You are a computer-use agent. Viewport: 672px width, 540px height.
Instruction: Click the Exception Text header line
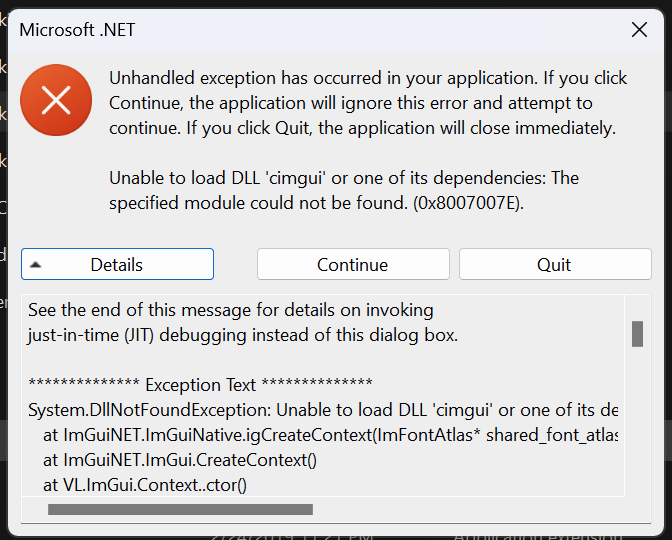tap(200, 384)
